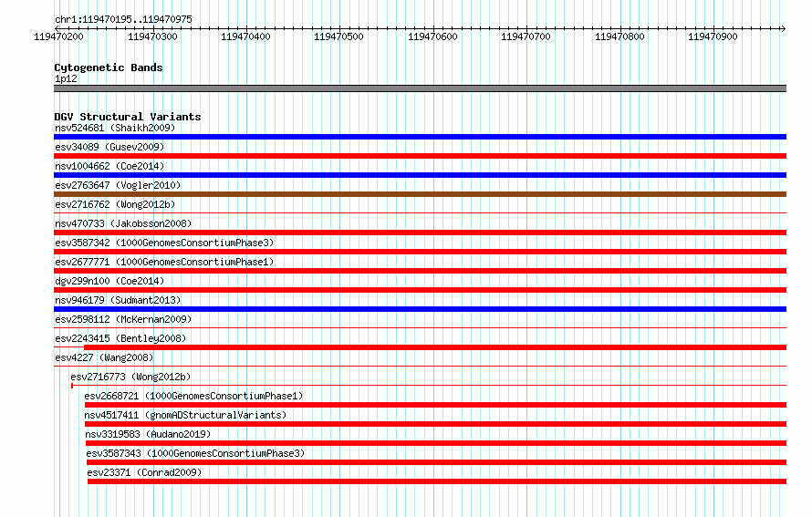This screenshot has width=812, height=517.
Task: Click esv2677771 (1000GenomesConsortiumPhase1) label
Action: click(x=164, y=262)
